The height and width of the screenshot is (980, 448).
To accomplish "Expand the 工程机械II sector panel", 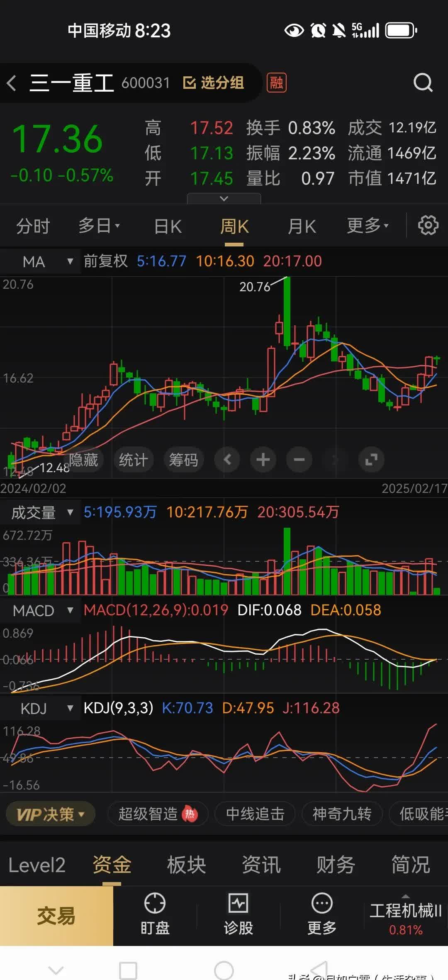I will pos(406,916).
